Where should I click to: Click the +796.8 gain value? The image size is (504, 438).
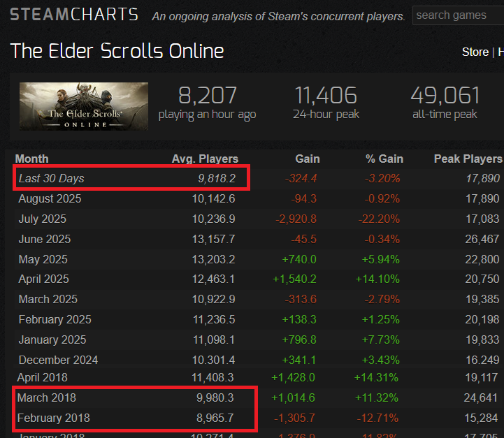tap(299, 340)
